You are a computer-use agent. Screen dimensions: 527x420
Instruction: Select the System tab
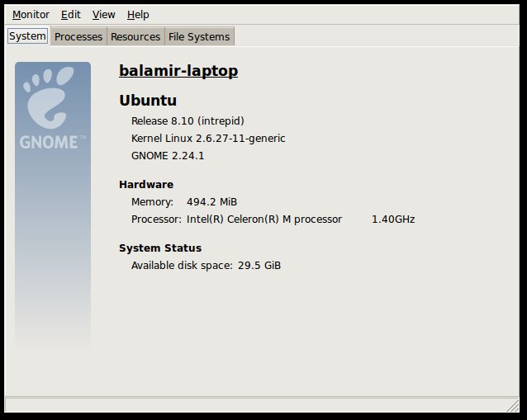[x=27, y=36]
